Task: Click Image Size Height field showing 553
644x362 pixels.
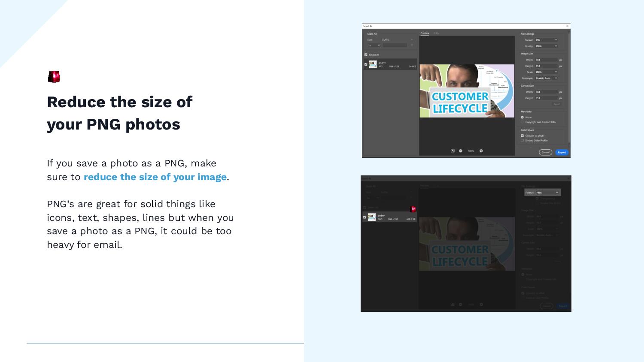Action: click(546, 66)
